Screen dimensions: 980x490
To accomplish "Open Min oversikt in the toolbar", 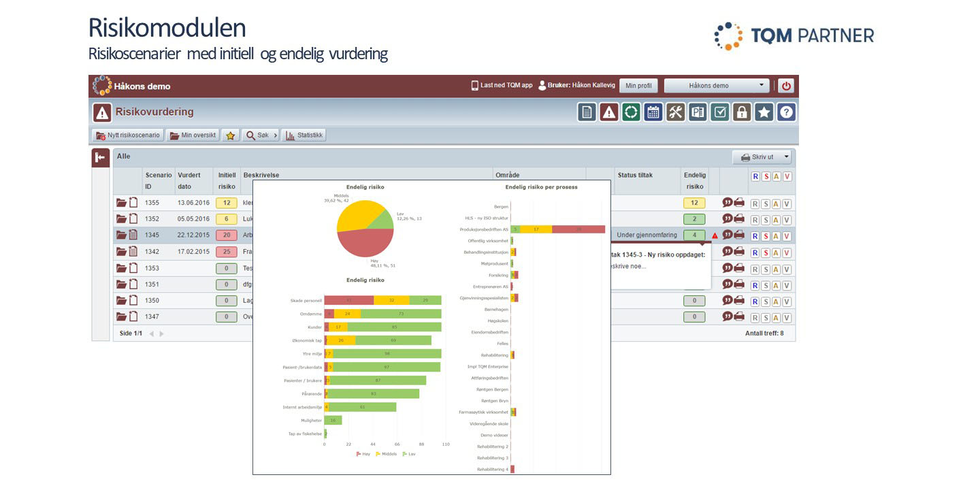I will pos(193,135).
